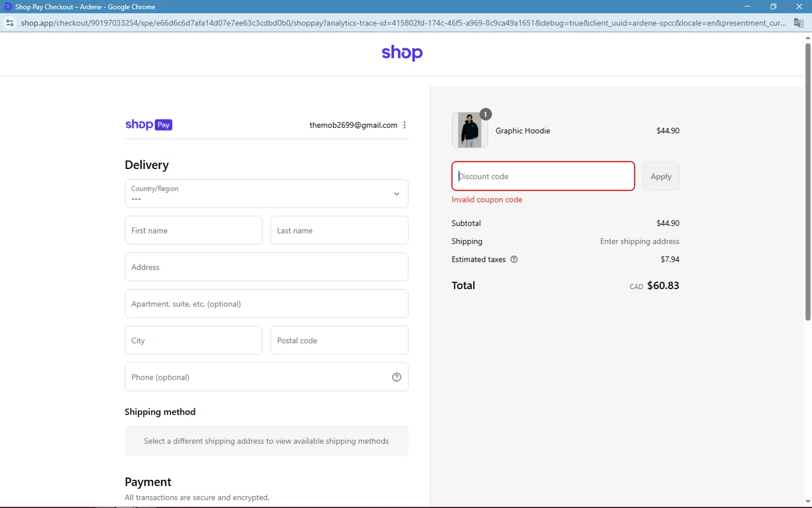Minimize the Chrome window
The height and width of the screenshot is (508, 812).
748,6
